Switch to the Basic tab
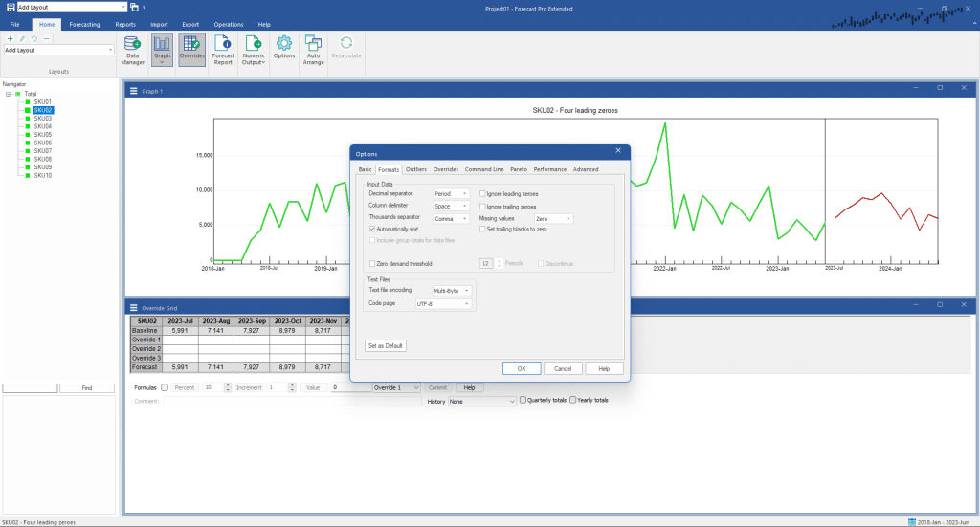 pos(365,170)
